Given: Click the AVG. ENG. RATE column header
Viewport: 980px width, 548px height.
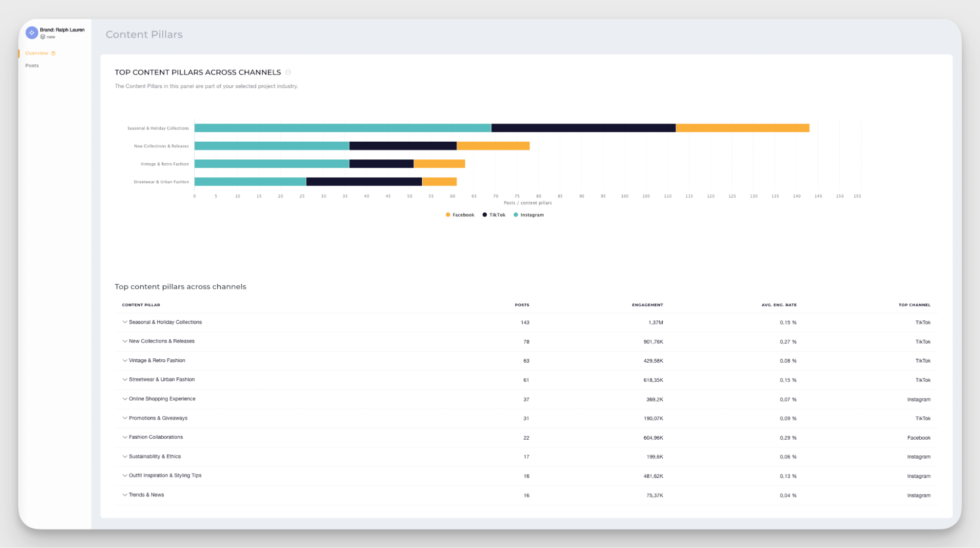Looking at the screenshot, I should [779, 304].
